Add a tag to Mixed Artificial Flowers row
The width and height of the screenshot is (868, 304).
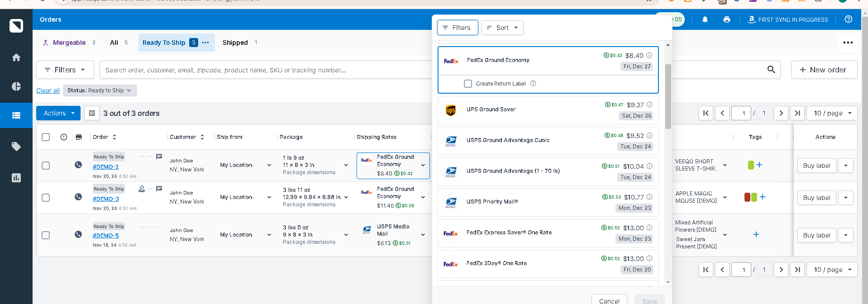pyautogui.click(x=756, y=234)
